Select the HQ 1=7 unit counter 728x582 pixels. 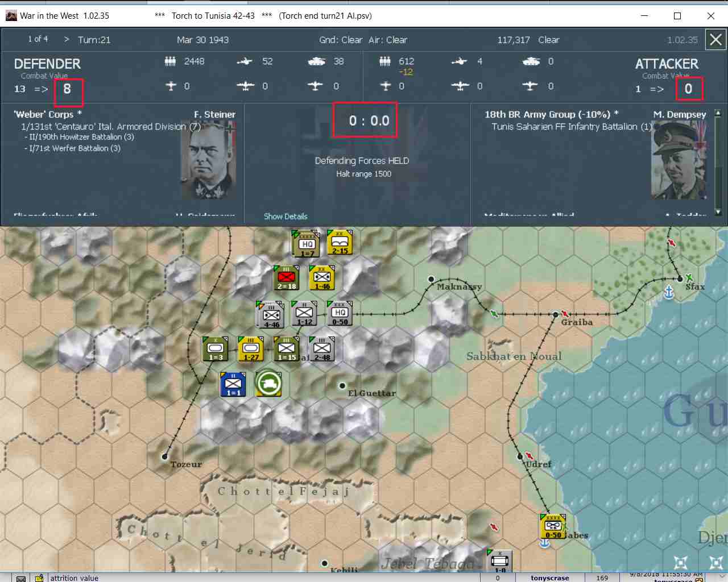(x=307, y=244)
